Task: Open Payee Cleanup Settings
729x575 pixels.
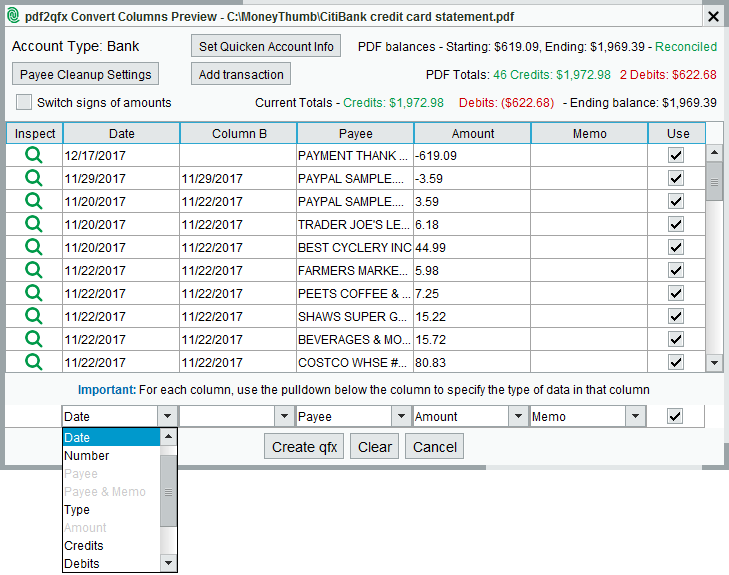Action: click(86, 74)
